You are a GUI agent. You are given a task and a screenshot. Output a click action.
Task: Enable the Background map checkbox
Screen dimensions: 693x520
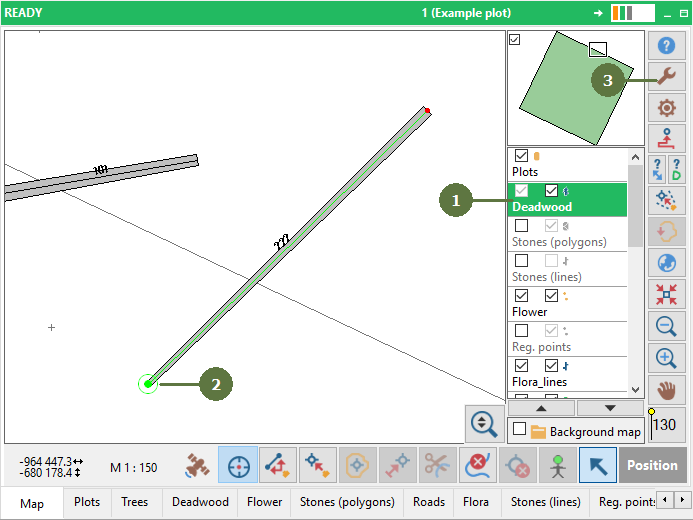point(519,430)
